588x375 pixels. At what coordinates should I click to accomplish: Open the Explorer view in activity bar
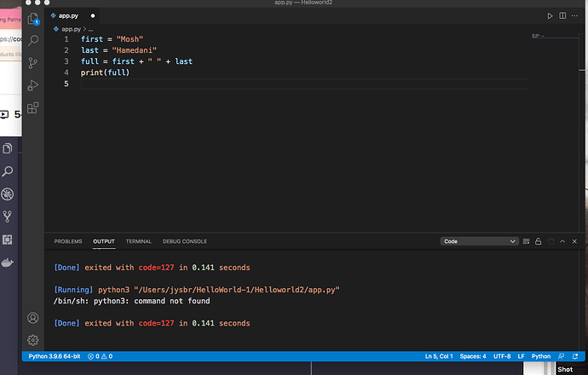(x=33, y=19)
